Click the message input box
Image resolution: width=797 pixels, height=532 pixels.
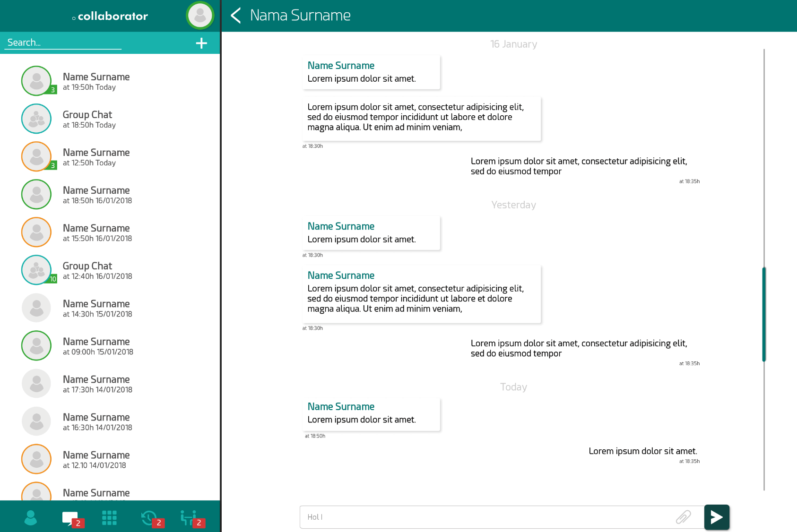pyautogui.click(x=487, y=517)
